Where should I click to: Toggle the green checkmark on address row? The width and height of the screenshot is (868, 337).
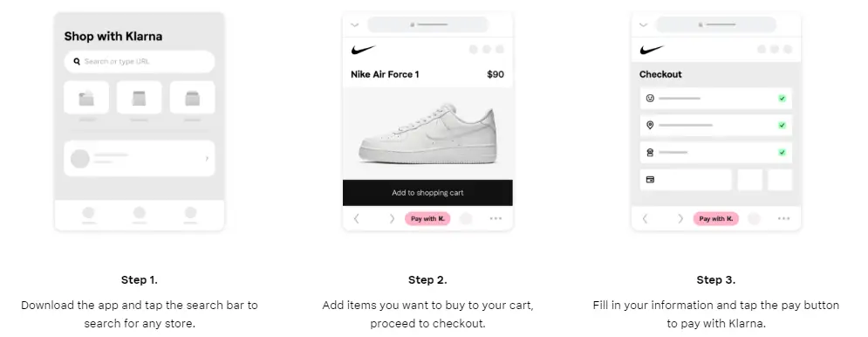tap(782, 125)
